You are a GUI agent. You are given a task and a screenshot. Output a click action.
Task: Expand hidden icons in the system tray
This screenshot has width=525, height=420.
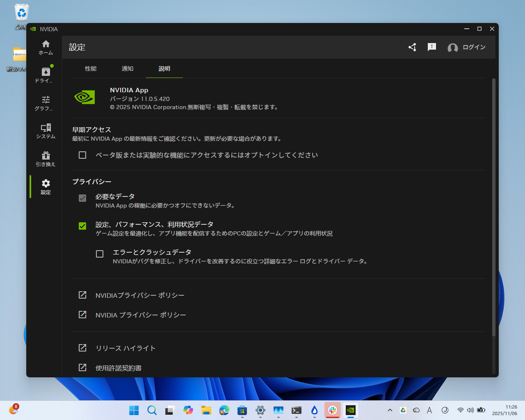(x=390, y=410)
